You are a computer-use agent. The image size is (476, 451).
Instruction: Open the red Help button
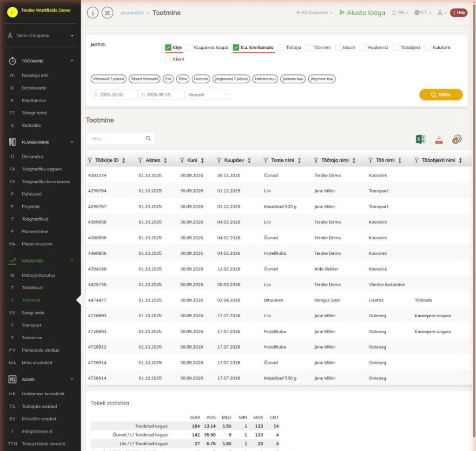459,13
